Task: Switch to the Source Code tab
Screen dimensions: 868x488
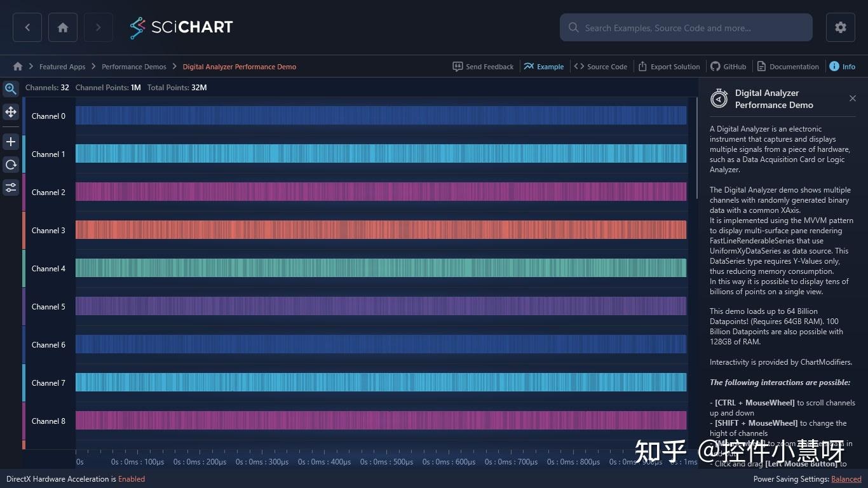Action: [x=600, y=66]
